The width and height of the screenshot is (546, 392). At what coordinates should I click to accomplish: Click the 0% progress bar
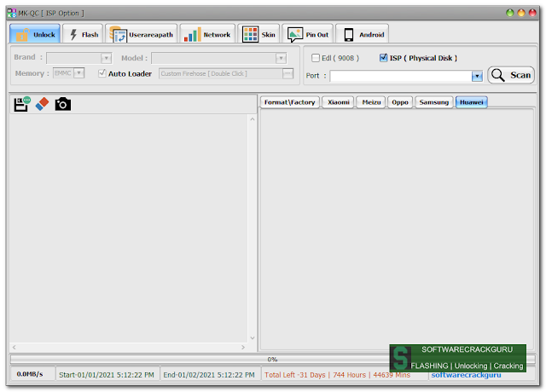point(273,359)
